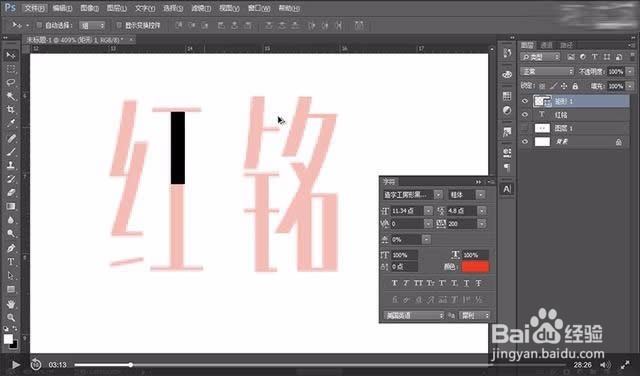Select the Magic Wand tool
The width and height of the screenshot is (640, 376).
coord(11,96)
